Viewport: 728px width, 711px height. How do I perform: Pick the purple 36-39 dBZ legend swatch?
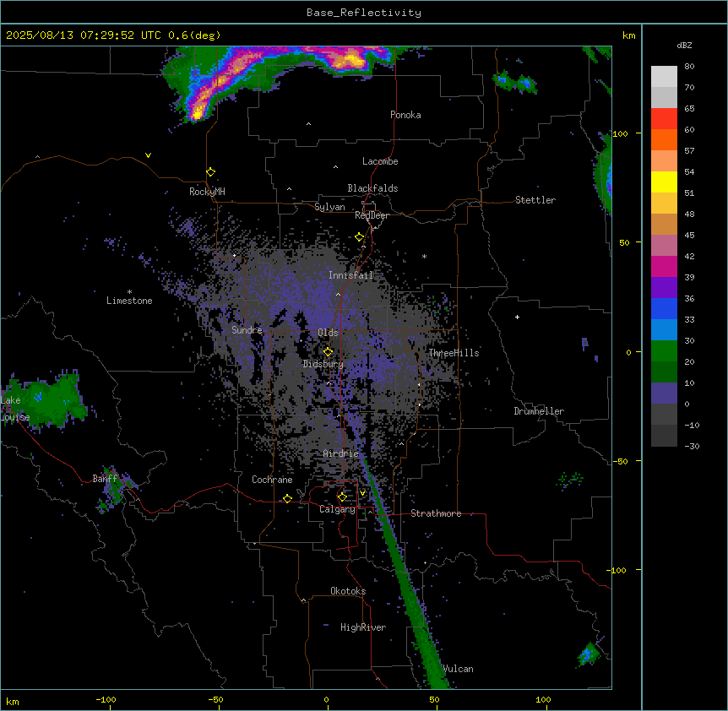tap(664, 288)
